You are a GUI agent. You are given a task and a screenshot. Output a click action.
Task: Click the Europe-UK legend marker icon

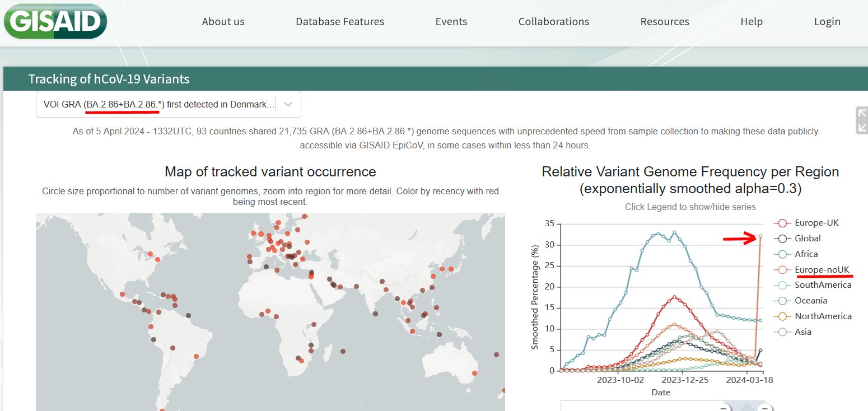point(783,223)
